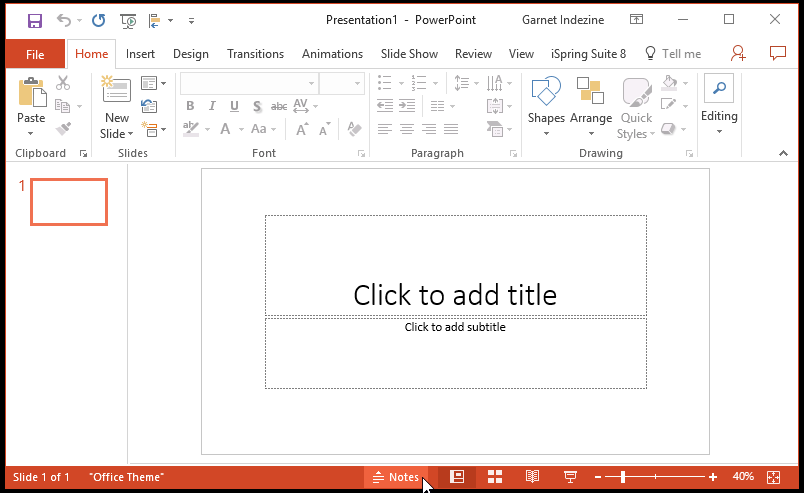Image resolution: width=804 pixels, height=493 pixels.
Task: Click the 'Click to add title' placeholder
Action: [455, 266]
